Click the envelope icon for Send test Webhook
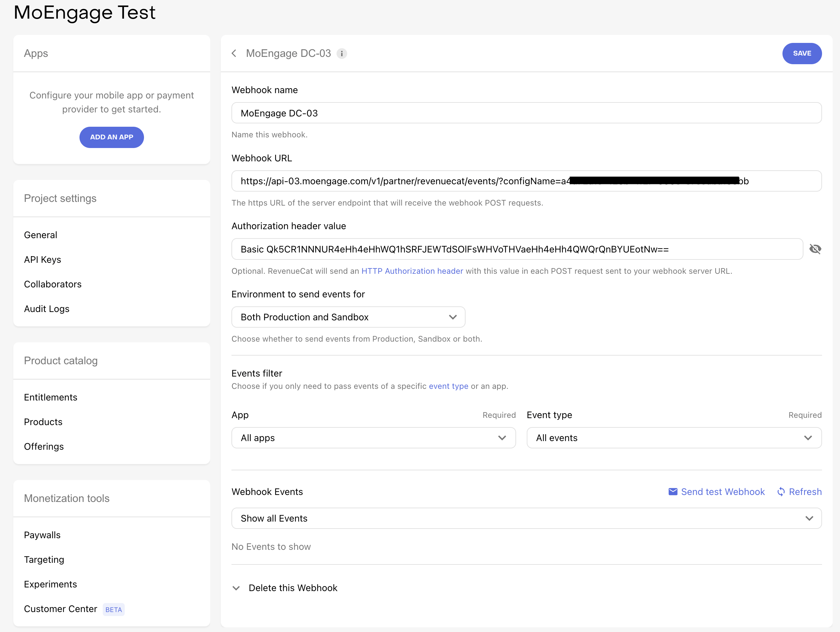Viewport: 840px width, 632px height. (672, 492)
